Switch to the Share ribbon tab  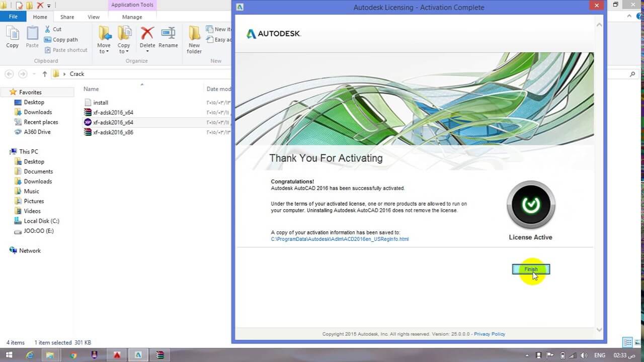pos(67,17)
